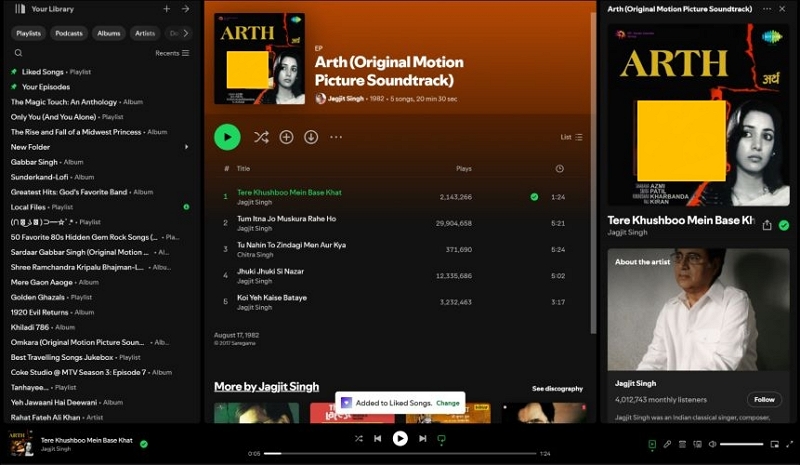This screenshot has width=800, height=465.
Task: Enter full screen mode
Action: pyautogui.click(x=790, y=445)
